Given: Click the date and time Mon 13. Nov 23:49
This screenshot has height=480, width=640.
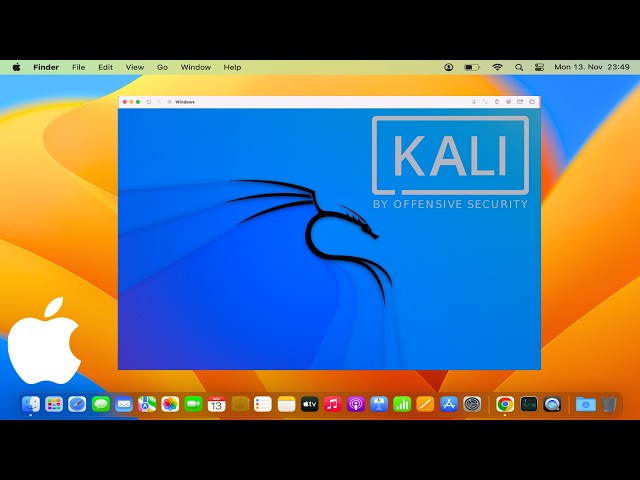Looking at the screenshot, I should click(x=591, y=67).
